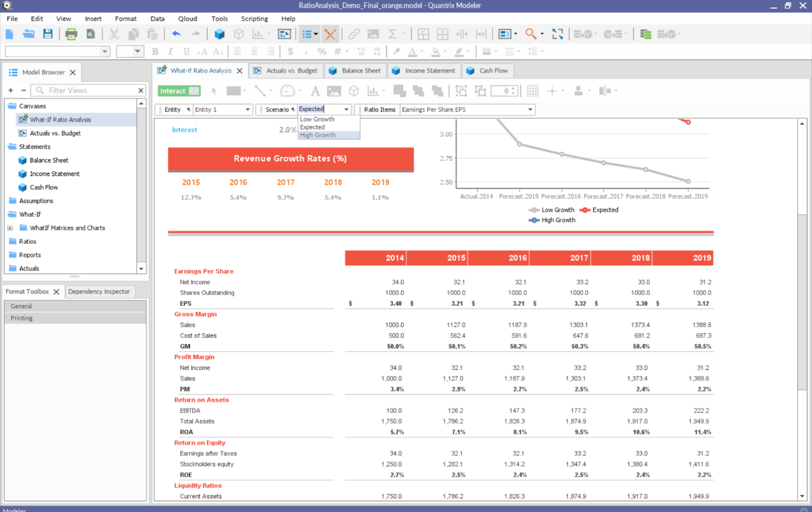Image resolution: width=812 pixels, height=512 pixels.
Task: Remove model item with minus icon
Action: pos(23,90)
